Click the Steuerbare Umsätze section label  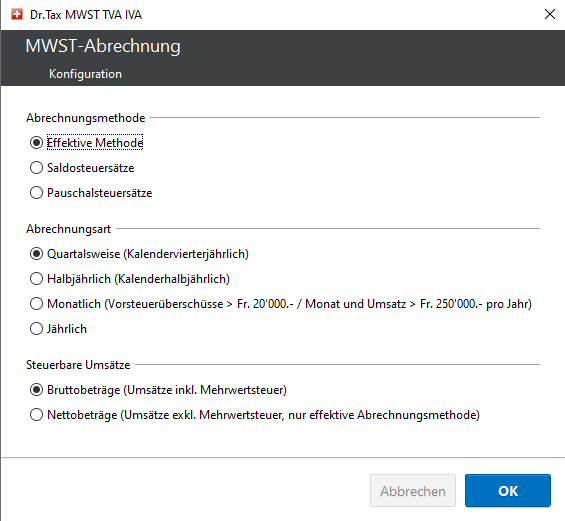78,365
